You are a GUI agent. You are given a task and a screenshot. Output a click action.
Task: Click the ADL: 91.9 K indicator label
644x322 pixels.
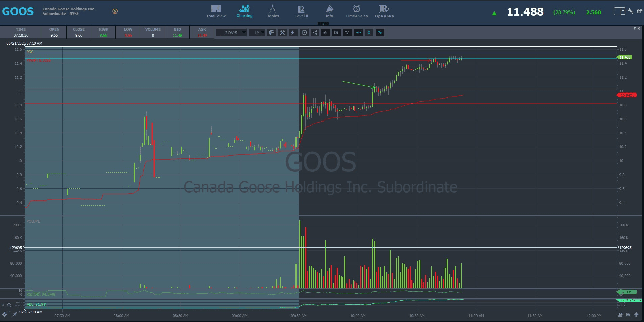[x=36, y=304]
